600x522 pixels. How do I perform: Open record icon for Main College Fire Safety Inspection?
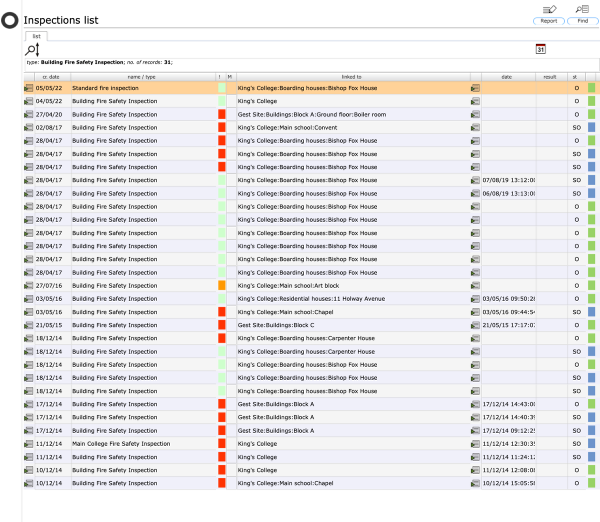pos(29,443)
